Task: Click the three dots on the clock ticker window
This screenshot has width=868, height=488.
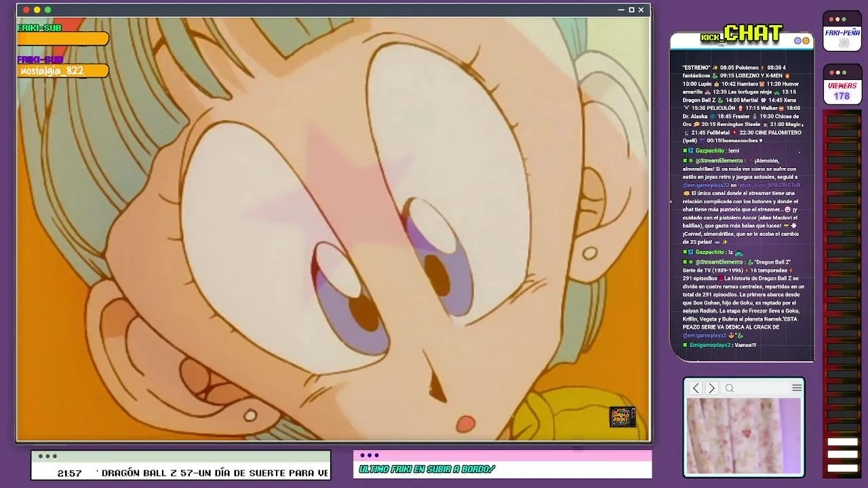Action: click(x=47, y=456)
